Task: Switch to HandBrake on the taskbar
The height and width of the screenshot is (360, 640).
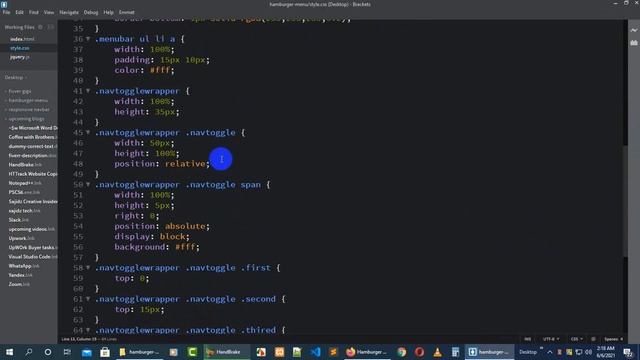Action: 226,352
